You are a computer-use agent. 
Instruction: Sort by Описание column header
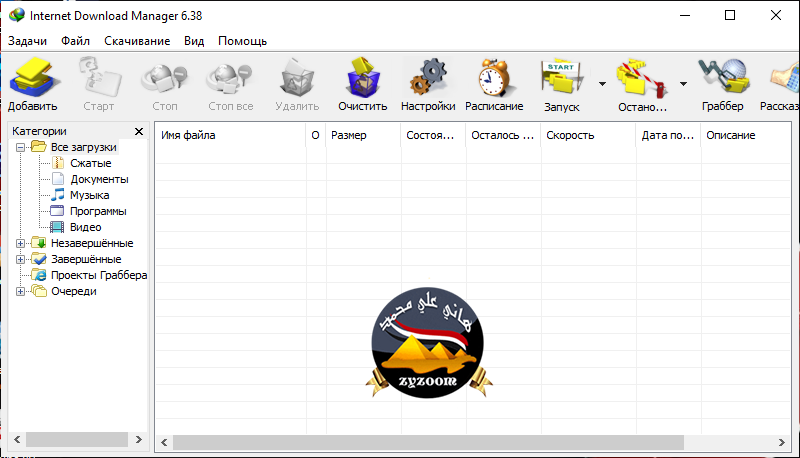point(746,135)
